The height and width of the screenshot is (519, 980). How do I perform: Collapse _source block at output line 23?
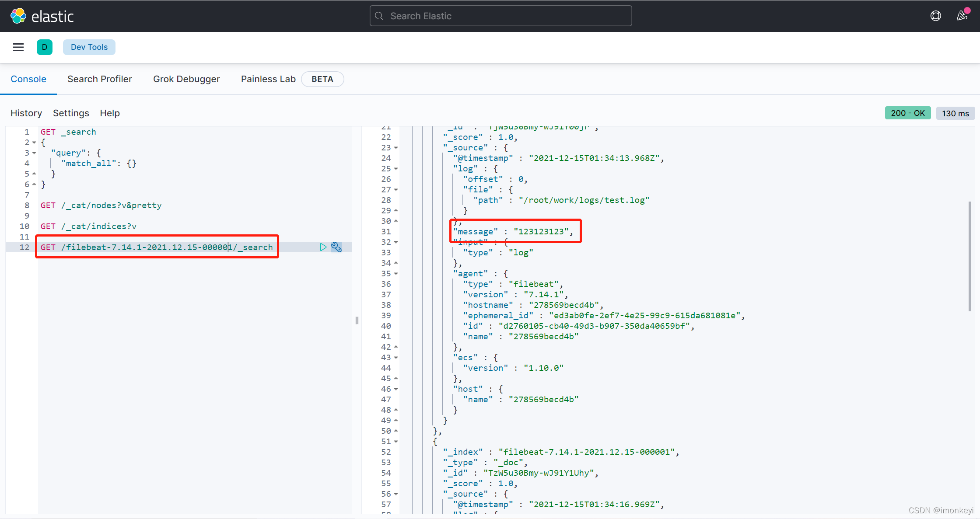396,148
